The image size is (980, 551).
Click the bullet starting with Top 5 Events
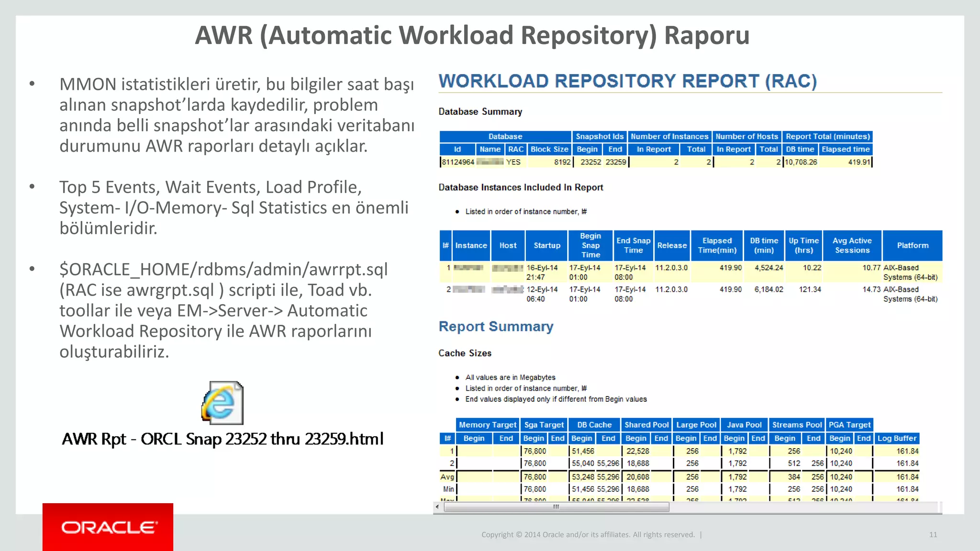click(234, 208)
